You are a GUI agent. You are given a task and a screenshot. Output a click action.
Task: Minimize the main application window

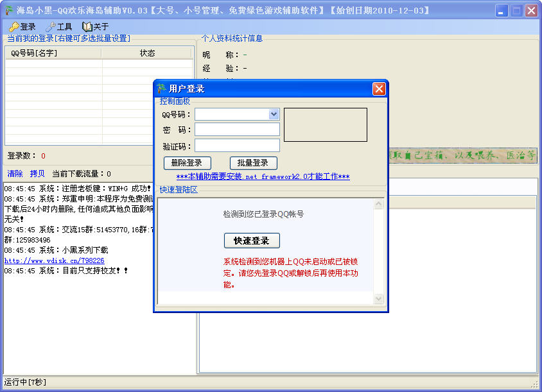tap(501, 10)
